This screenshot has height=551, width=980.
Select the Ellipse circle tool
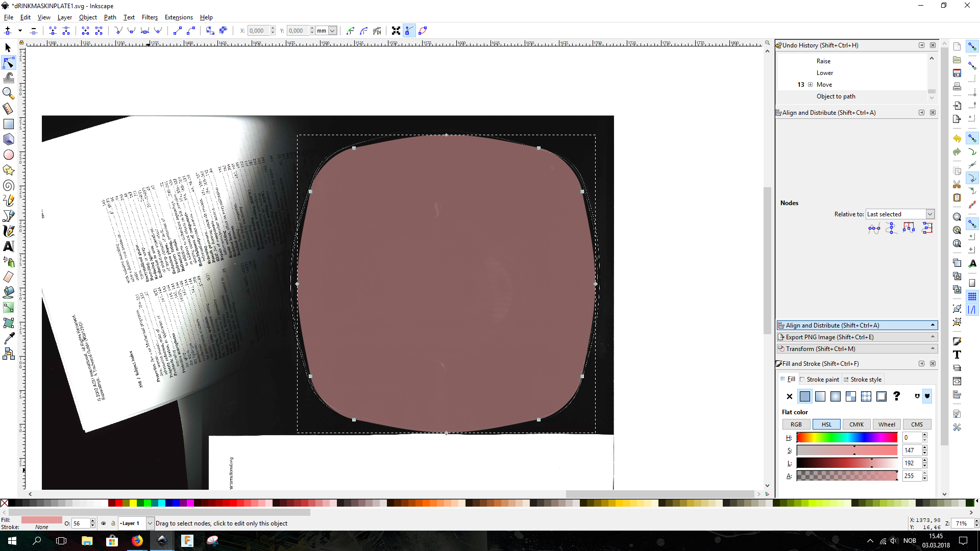pyautogui.click(x=8, y=155)
